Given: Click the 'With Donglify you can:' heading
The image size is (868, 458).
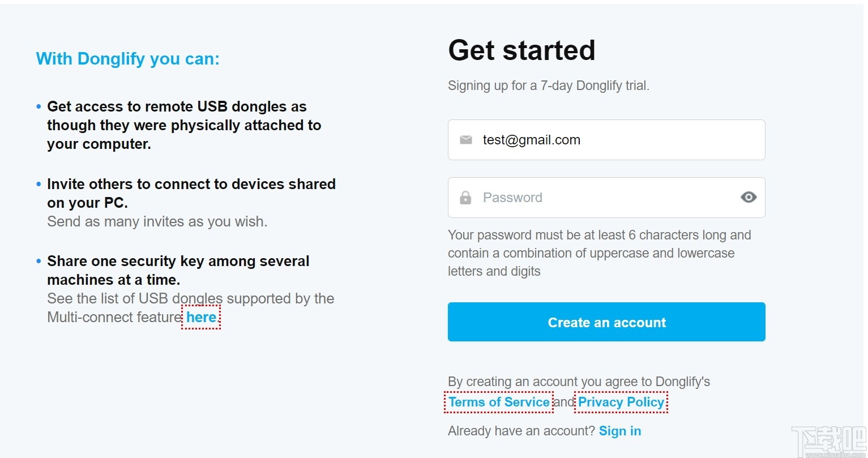Looking at the screenshot, I should [x=127, y=59].
